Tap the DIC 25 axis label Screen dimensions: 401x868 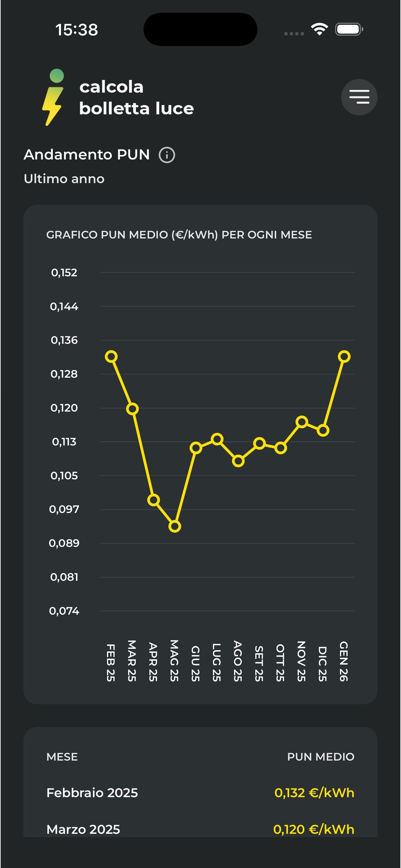(323, 664)
